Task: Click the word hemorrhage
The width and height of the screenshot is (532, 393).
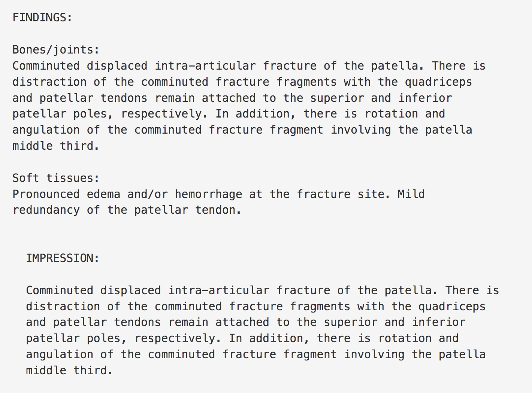Action: (208, 194)
